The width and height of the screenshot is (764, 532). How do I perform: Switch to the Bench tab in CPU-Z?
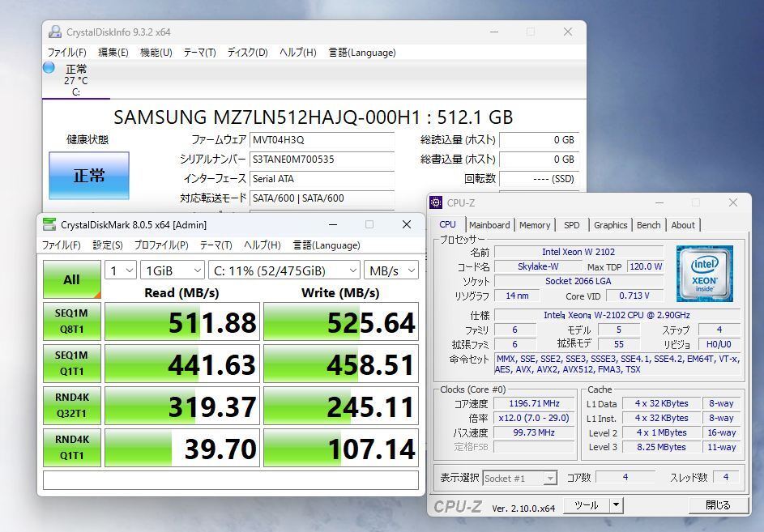648,225
